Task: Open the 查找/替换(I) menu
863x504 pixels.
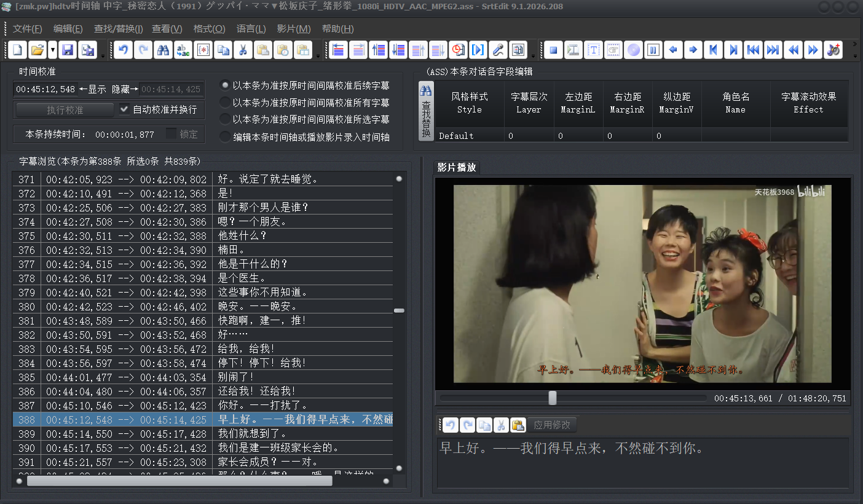Action: (119, 29)
